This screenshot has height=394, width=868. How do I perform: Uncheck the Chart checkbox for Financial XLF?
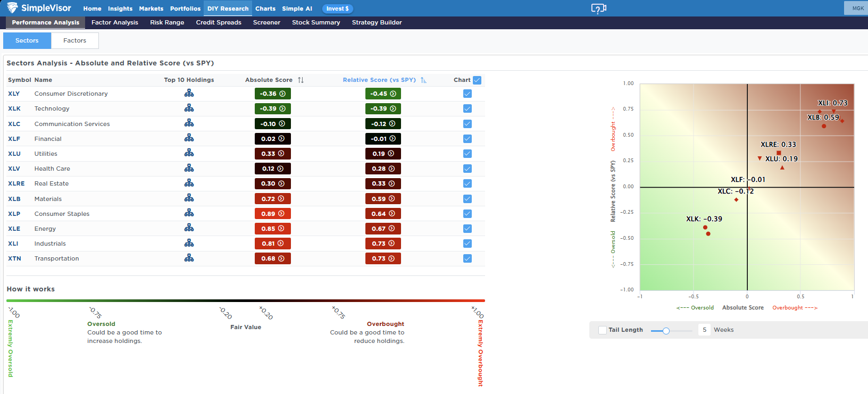pyautogui.click(x=468, y=139)
